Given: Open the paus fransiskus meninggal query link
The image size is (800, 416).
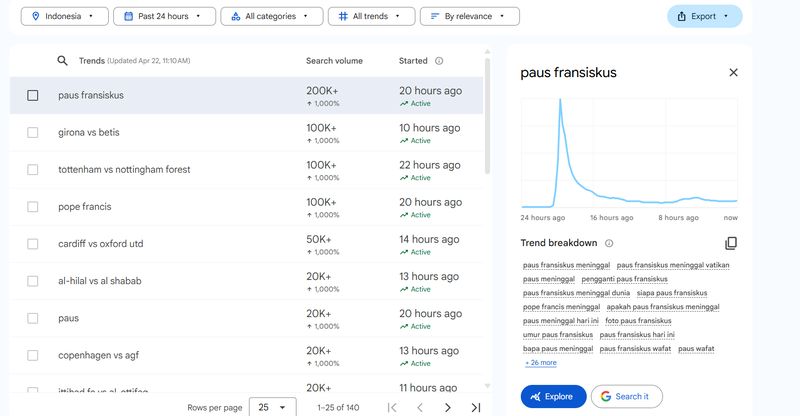Looking at the screenshot, I should (566, 265).
